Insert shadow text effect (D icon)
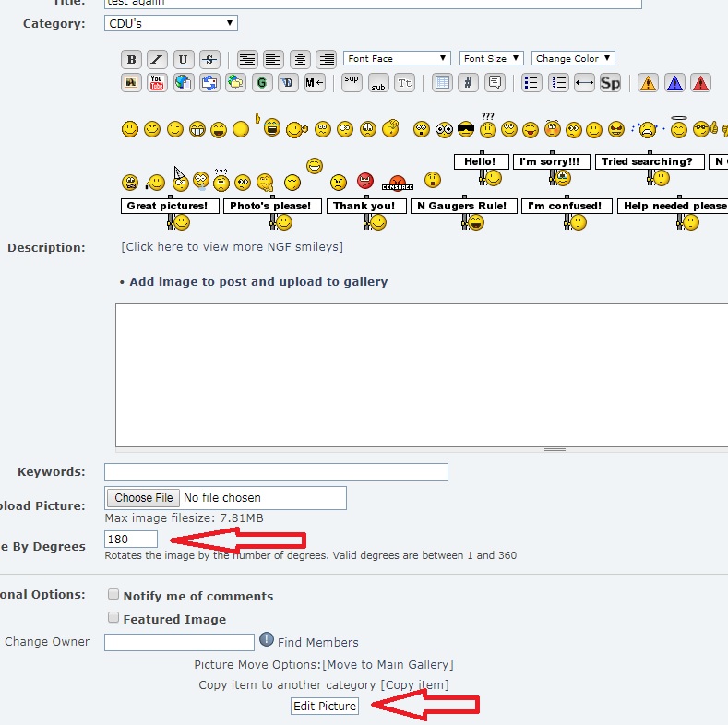 (288, 83)
